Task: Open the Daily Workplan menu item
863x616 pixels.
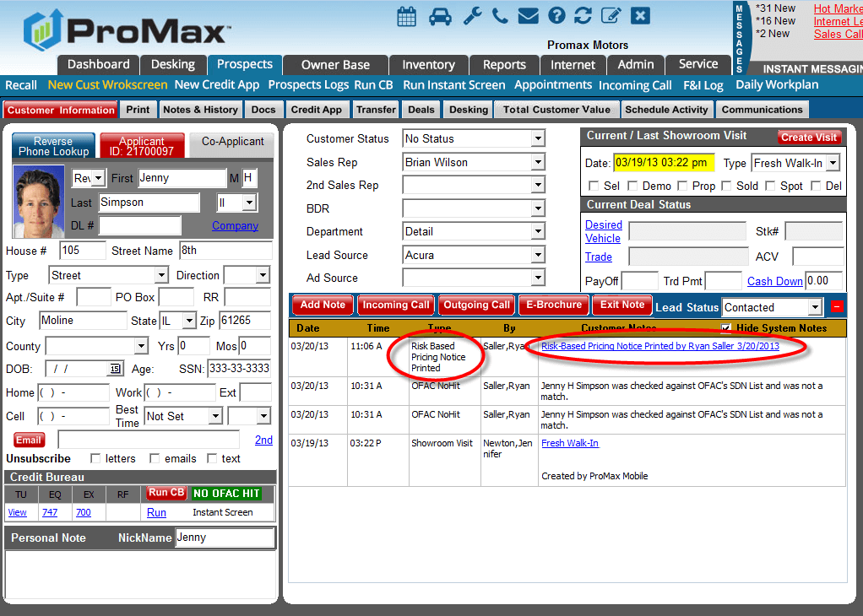Action: [x=777, y=84]
